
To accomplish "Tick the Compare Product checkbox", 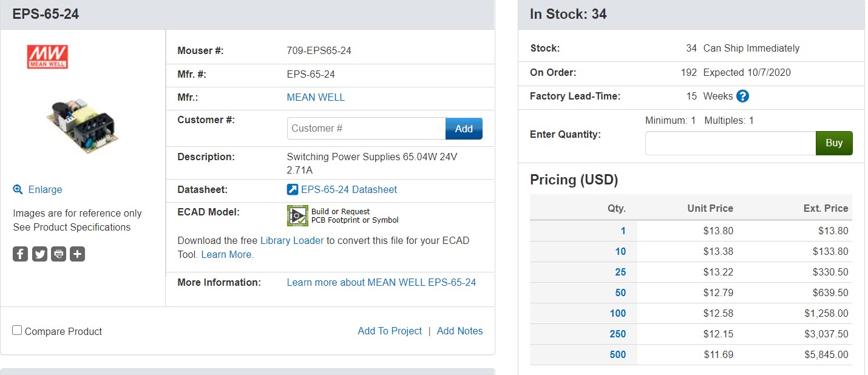I will (x=17, y=330).
